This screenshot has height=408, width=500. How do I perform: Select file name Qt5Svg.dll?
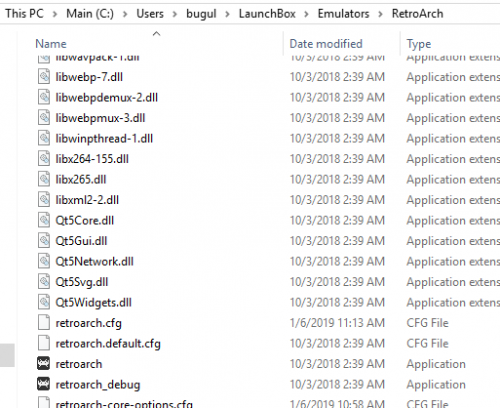coord(82,282)
